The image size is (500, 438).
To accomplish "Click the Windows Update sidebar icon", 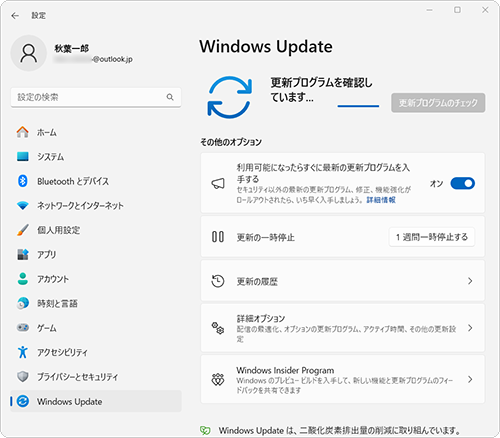I will [x=23, y=401].
